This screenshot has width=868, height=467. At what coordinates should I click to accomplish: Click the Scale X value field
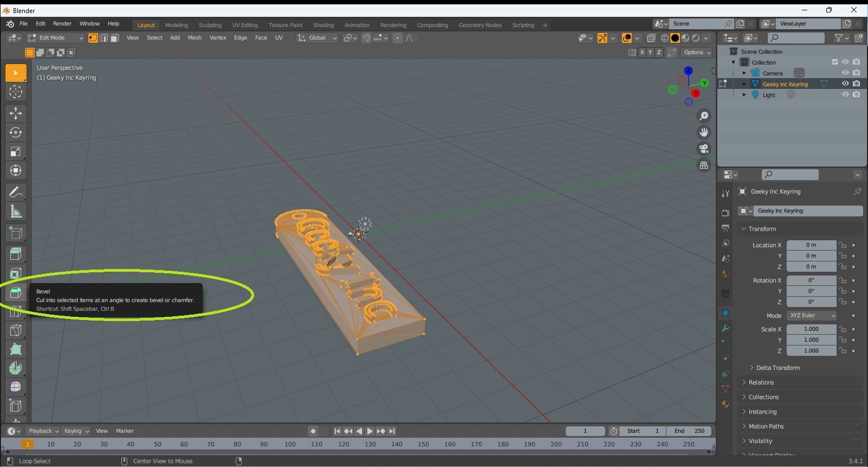[811, 329]
